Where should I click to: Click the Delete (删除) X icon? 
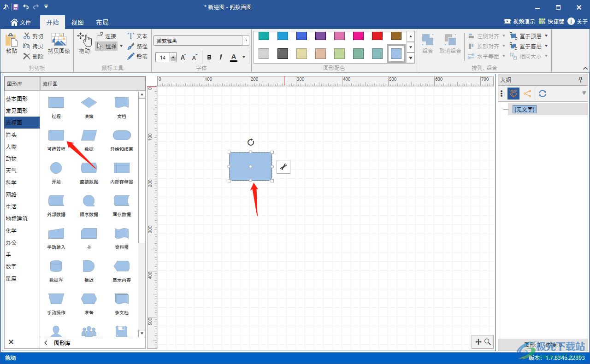pos(27,56)
